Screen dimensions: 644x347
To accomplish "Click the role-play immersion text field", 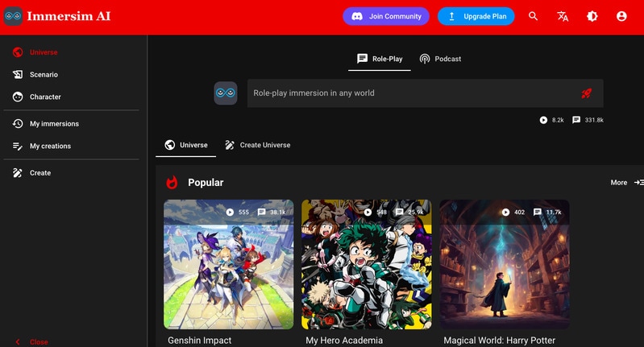I will point(411,93).
